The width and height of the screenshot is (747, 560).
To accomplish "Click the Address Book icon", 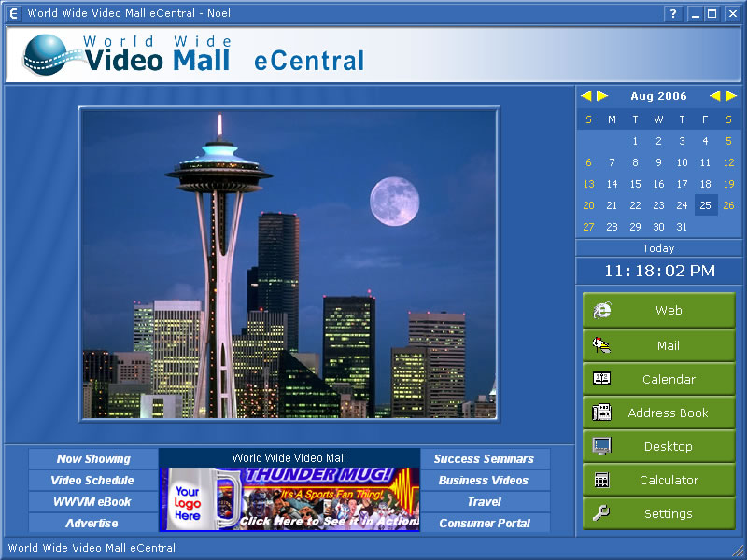I will coord(602,413).
